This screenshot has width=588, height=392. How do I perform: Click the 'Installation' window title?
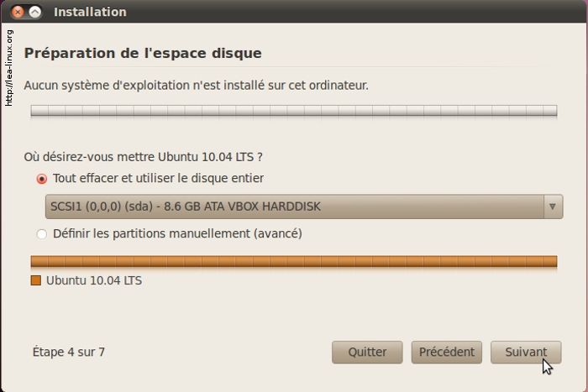click(90, 13)
